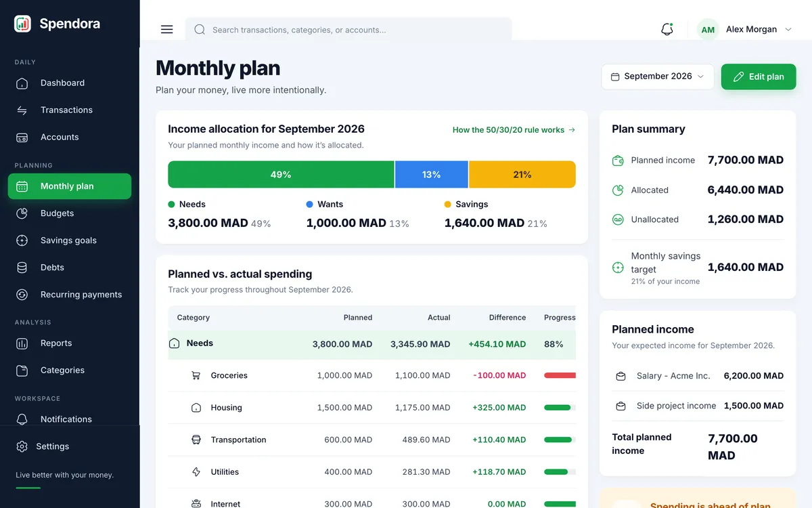Open Transactions in the sidebar
Screen dimensions: 812x508
pos(70,110)
